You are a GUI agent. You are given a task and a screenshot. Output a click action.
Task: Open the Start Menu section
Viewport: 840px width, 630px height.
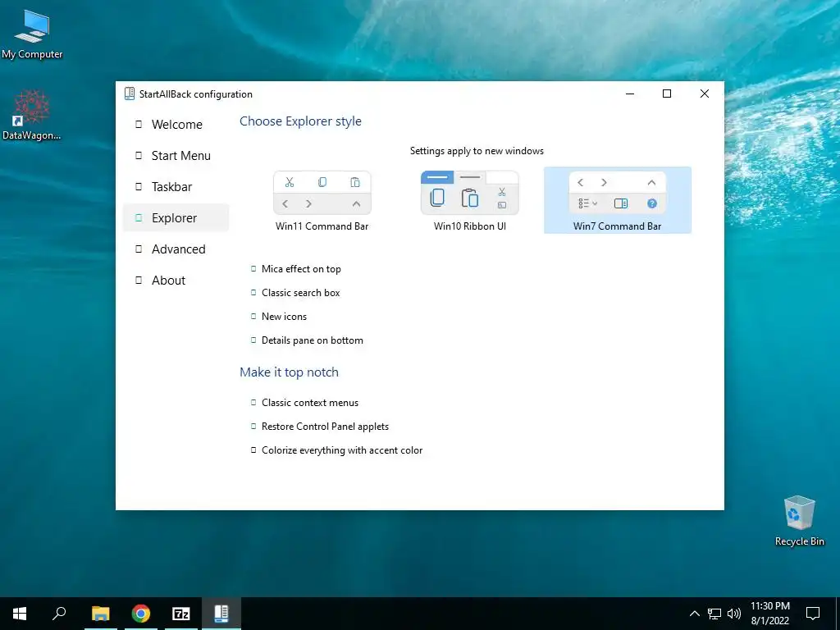[x=176, y=155]
